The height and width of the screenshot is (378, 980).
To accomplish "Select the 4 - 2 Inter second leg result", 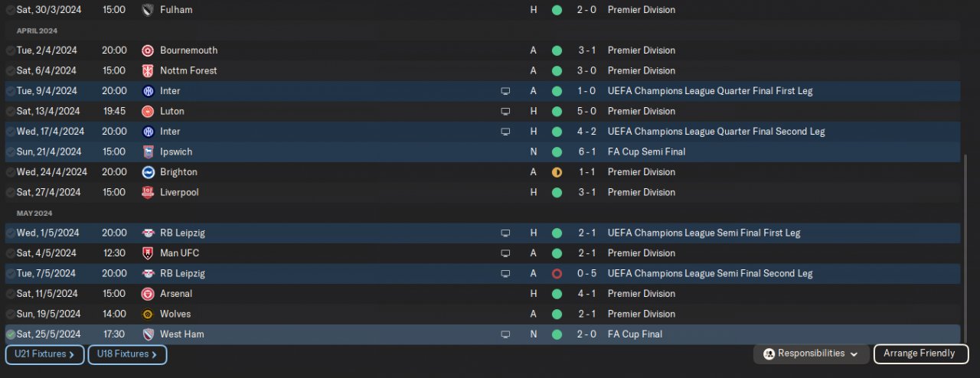I will (586, 132).
